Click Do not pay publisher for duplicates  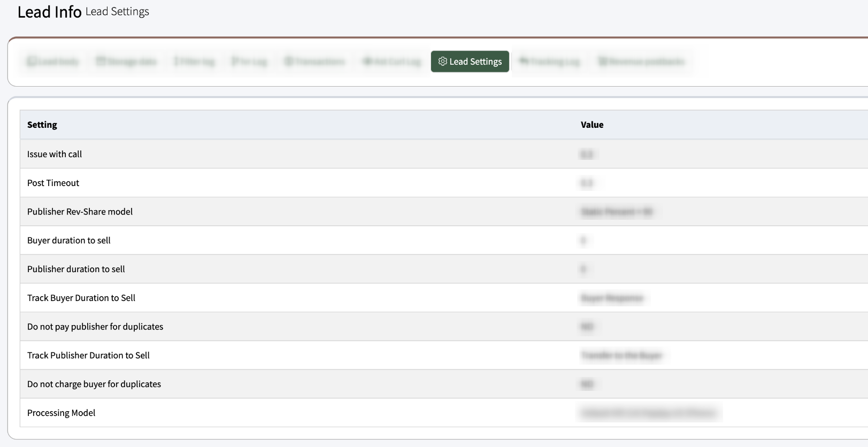(95, 327)
